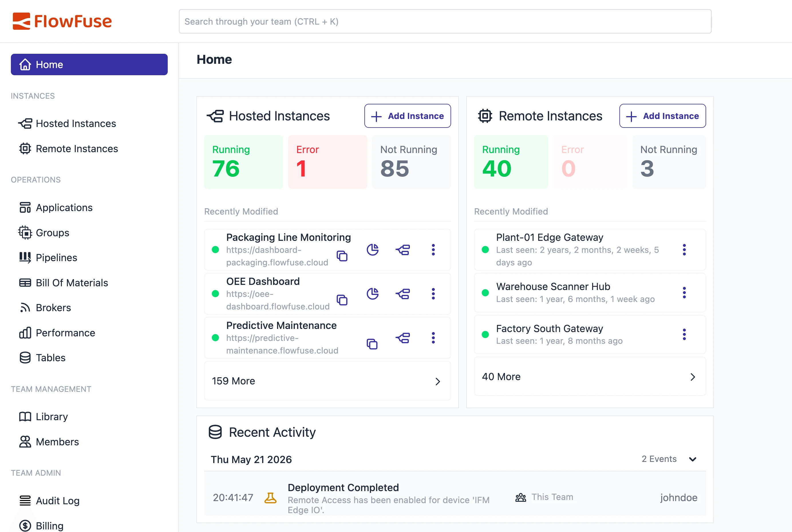Copy the Packaging Line Monitoring URL

(x=342, y=256)
